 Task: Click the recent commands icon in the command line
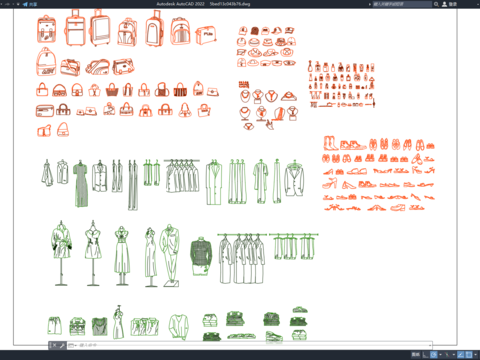coord(71,346)
